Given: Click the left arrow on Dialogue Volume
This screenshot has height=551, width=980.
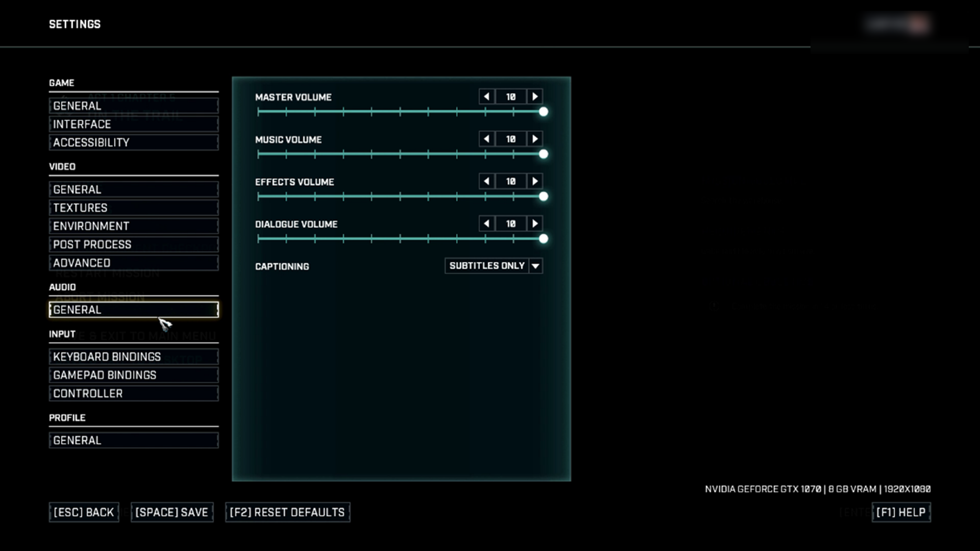Looking at the screenshot, I should point(486,224).
